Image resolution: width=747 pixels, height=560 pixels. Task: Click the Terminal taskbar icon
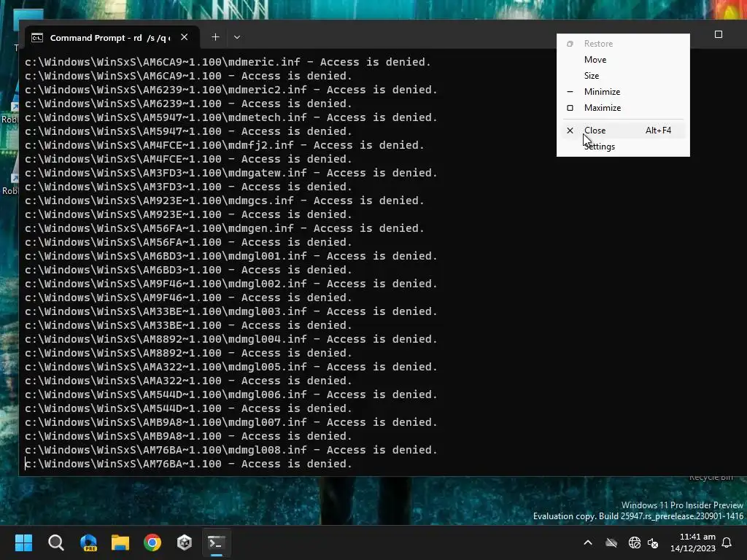tap(216, 542)
